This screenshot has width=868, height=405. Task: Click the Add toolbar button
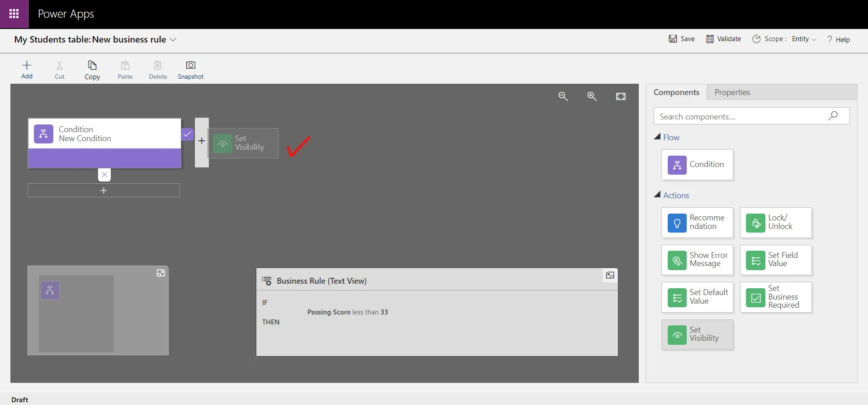click(27, 70)
